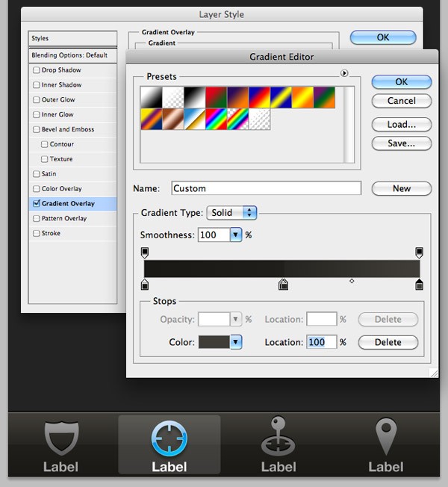Viewport: 448px width, 487px height.
Task: Select the left color stop below gradient
Action: [145, 284]
